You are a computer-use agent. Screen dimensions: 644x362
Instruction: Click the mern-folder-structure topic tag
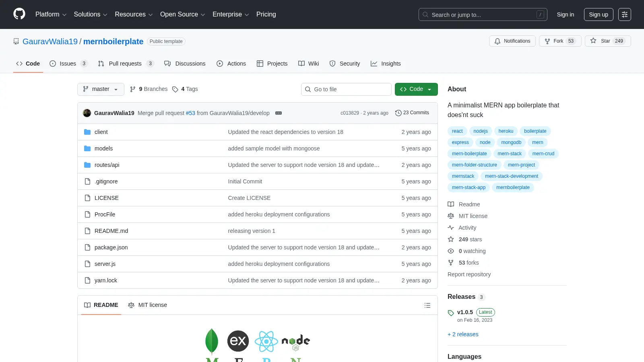[x=474, y=165]
